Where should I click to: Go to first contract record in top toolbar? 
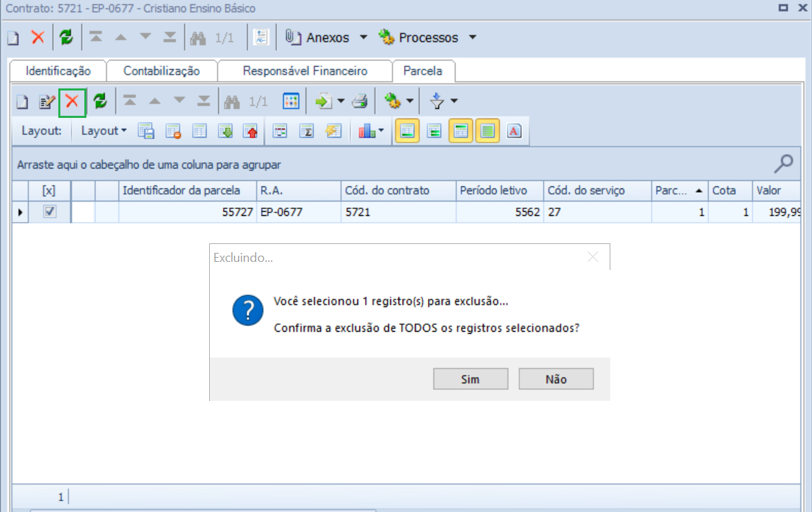click(x=96, y=37)
